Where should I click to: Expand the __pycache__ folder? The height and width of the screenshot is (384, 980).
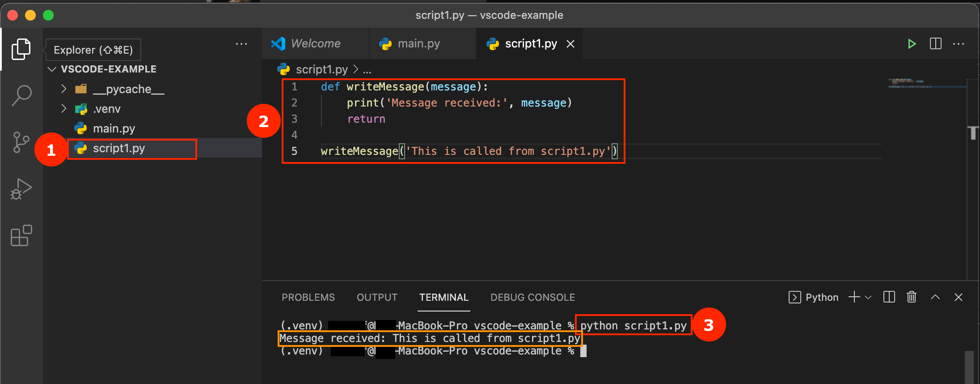pos(64,89)
